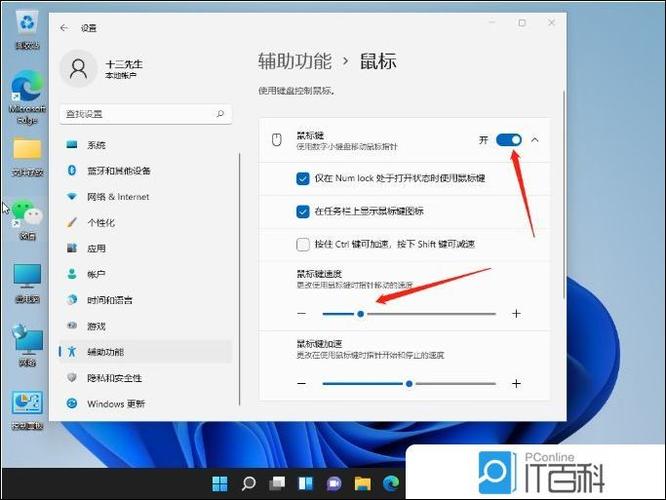
Task: Open Chat icon on taskbar
Action: tap(334, 483)
